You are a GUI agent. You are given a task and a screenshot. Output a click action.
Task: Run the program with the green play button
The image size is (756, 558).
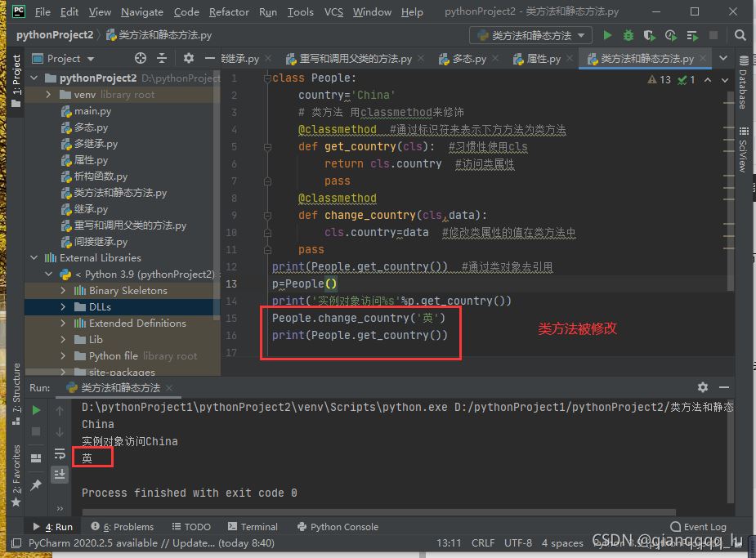607,36
